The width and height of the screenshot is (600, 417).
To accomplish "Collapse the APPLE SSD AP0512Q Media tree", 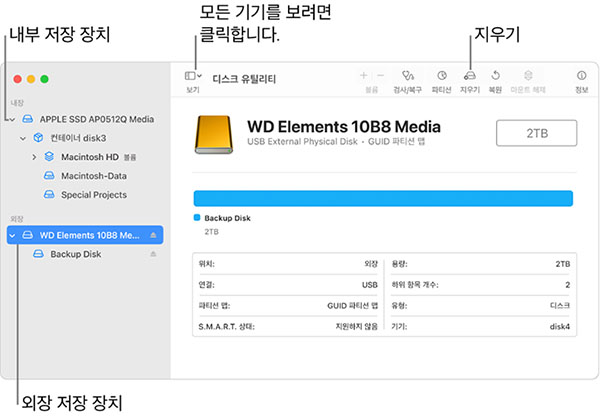I will 11,119.
